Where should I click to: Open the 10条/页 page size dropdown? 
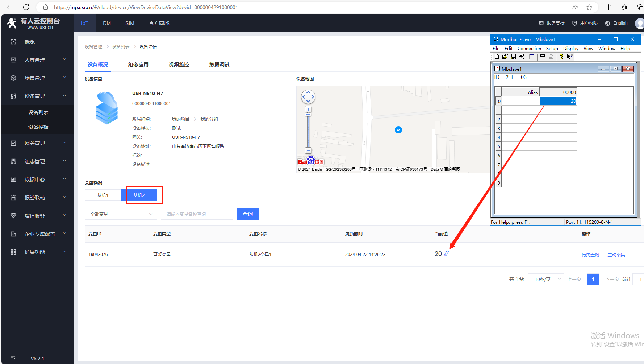[546, 279]
